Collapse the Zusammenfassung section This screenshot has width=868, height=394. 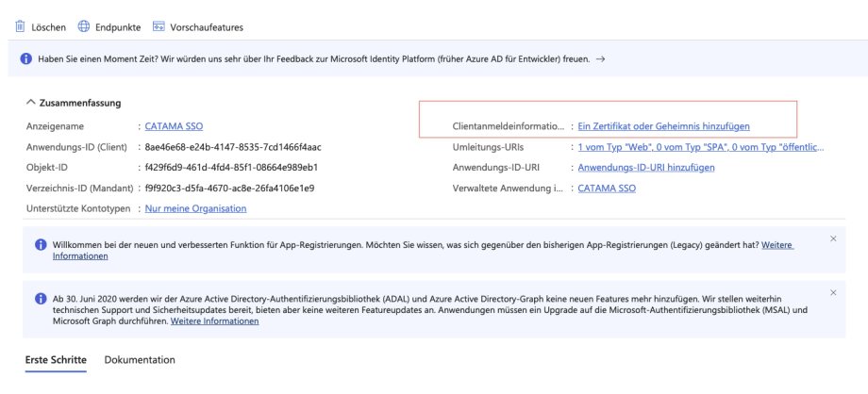coord(31,102)
